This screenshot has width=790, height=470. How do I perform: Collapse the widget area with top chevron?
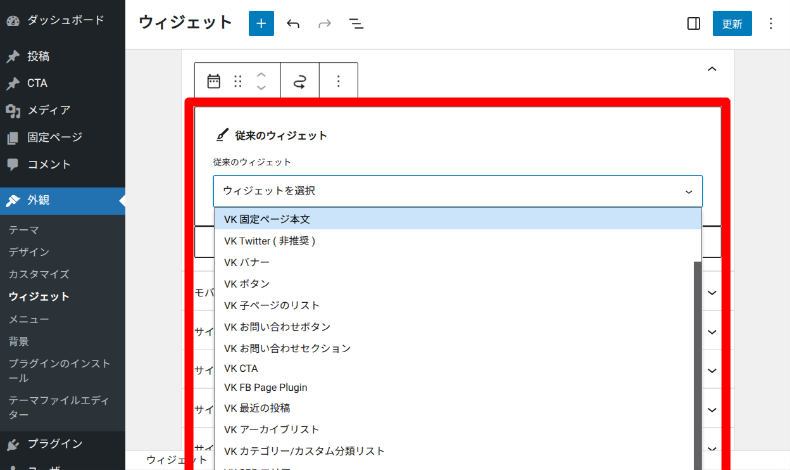coord(712,69)
